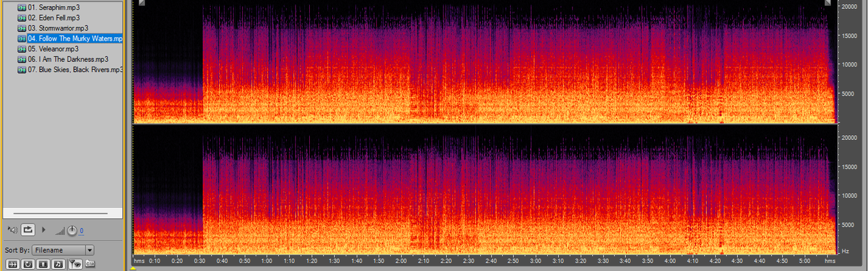Click the top-right corner handle of spectral display

pyautogui.click(x=828, y=3)
